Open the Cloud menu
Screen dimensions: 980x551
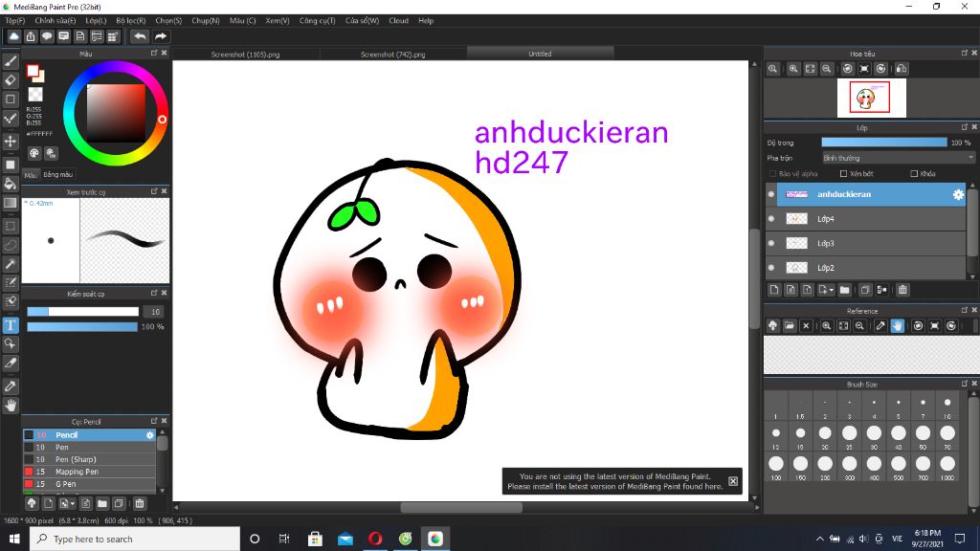(x=398, y=21)
